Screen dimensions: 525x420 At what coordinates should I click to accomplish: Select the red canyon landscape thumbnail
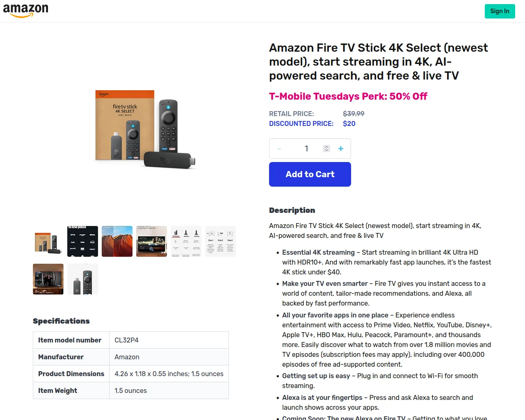(x=117, y=241)
